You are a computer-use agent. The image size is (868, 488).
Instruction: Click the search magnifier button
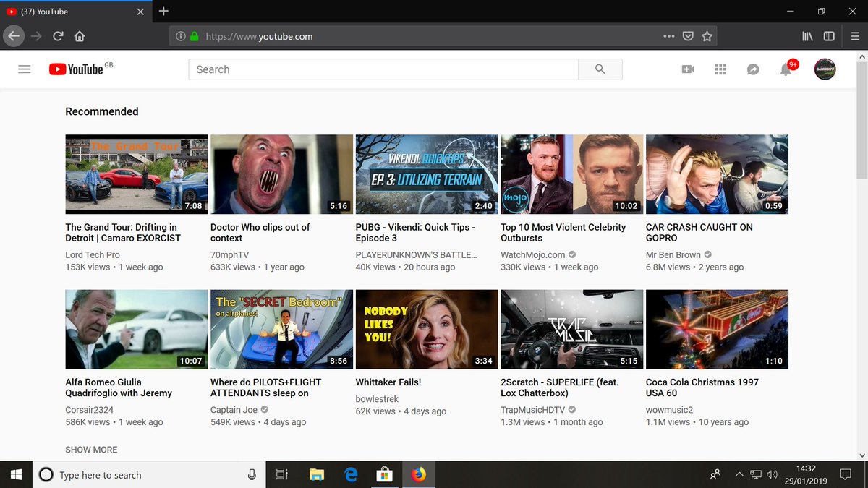click(600, 69)
